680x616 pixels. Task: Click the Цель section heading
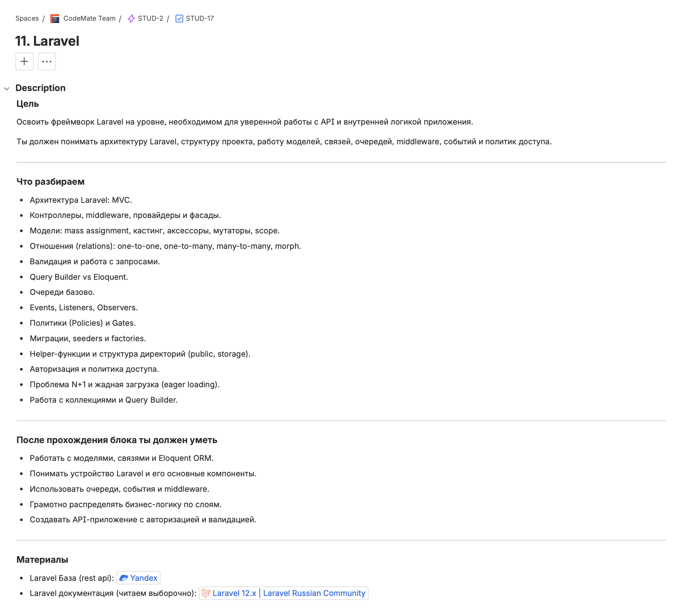27,104
